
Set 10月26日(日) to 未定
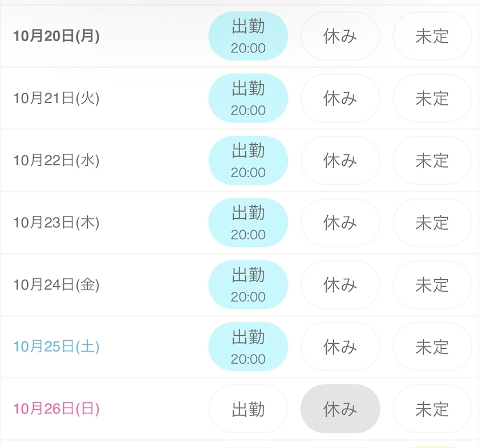pyautogui.click(x=432, y=409)
